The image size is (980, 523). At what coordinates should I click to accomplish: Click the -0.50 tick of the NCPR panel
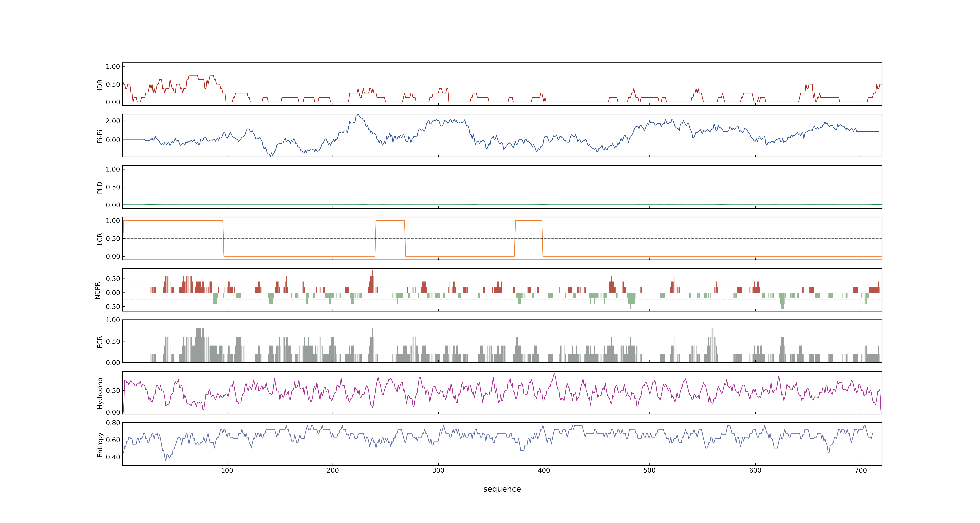(x=111, y=307)
